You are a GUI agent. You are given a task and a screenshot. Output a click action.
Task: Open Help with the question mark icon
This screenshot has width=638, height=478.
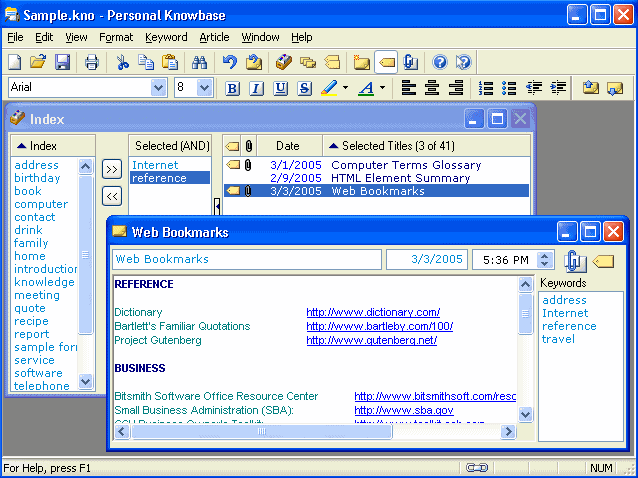point(440,62)
